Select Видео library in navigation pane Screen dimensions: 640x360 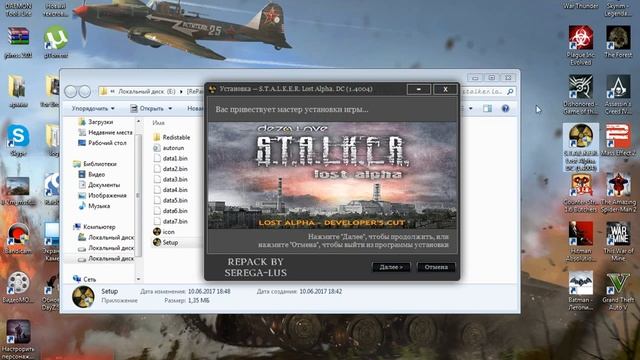coord(92,174)
